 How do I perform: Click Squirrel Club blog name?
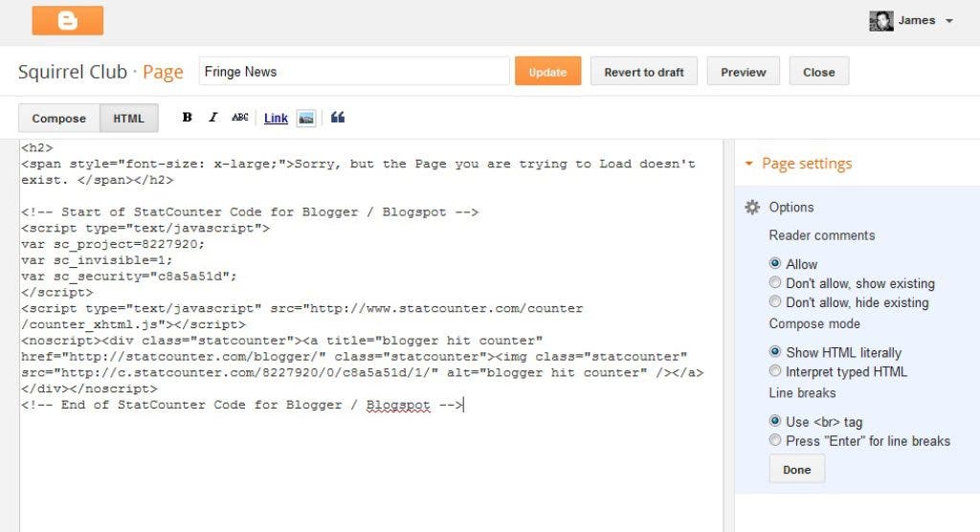point(73,72)
